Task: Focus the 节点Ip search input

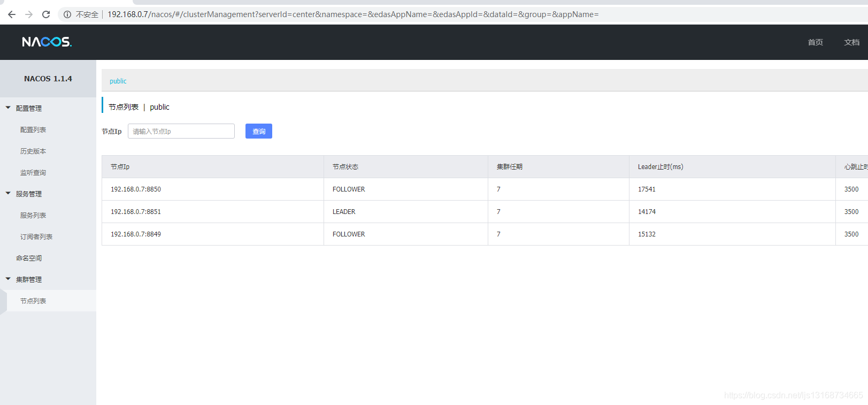Action: point(181,131)
